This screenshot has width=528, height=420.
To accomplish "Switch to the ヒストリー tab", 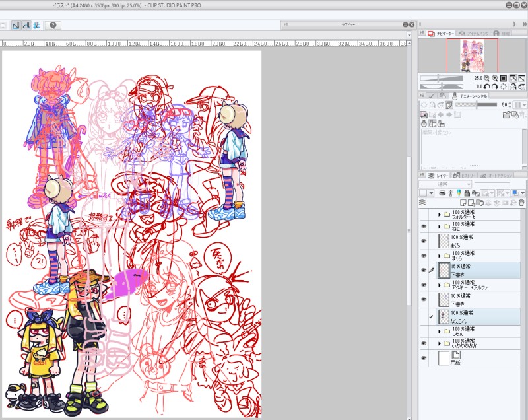I will click(465, 176).
